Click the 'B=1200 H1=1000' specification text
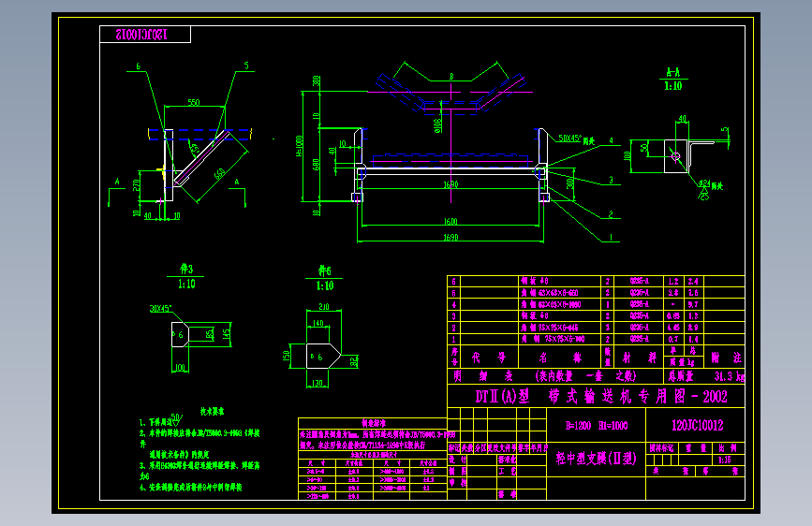The image size is (812, 526). 596,426
